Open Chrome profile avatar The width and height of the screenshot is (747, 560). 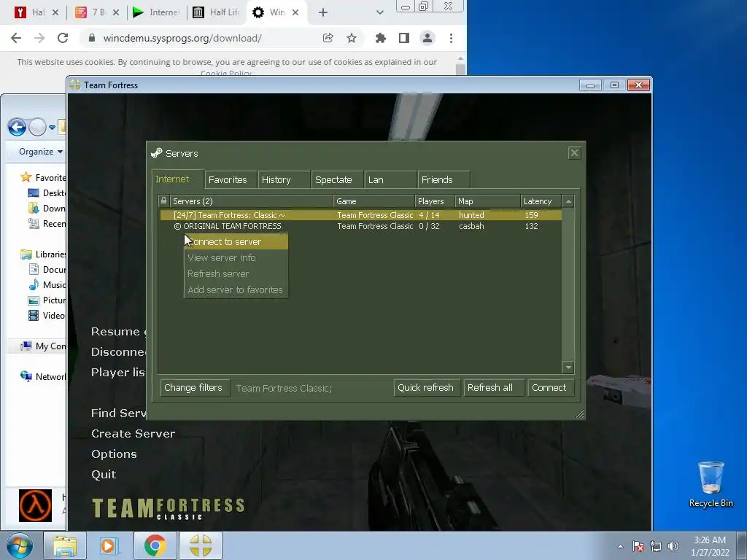tap(427, 38)
